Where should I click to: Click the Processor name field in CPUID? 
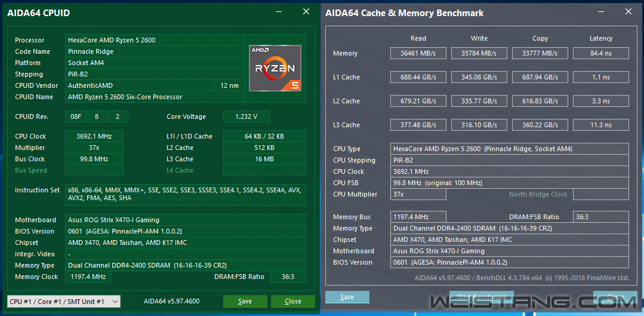pos(155,40)
